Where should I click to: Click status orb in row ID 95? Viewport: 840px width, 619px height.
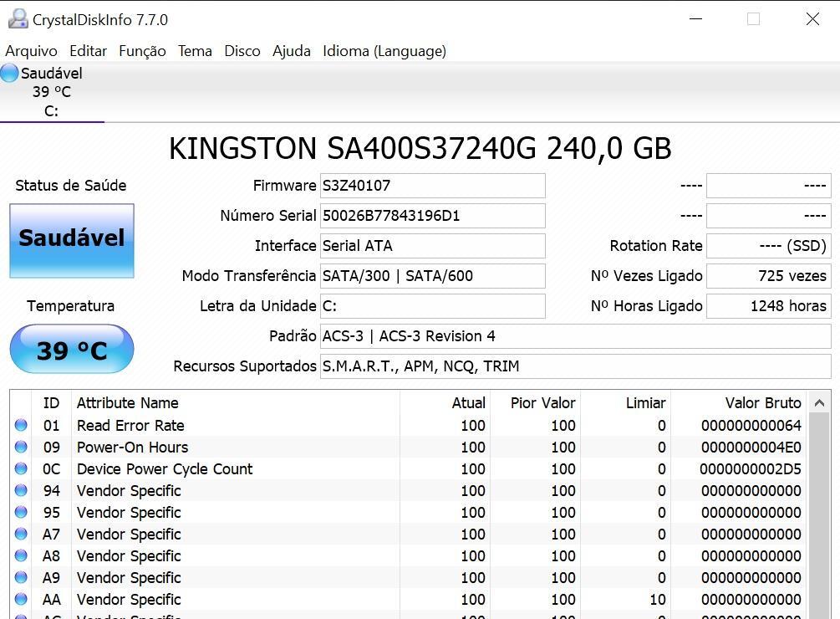click(21, 513)
